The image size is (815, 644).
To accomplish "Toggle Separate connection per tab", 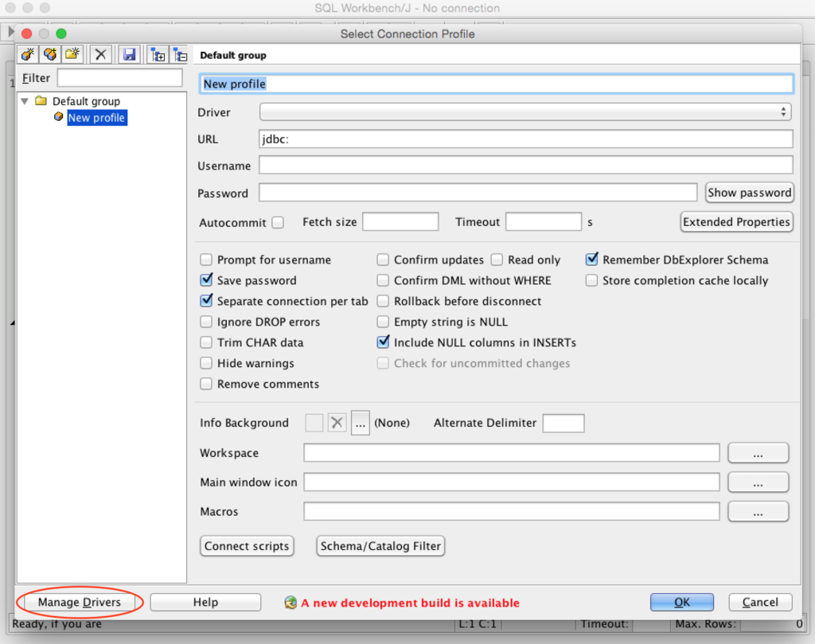I will 206,301.
